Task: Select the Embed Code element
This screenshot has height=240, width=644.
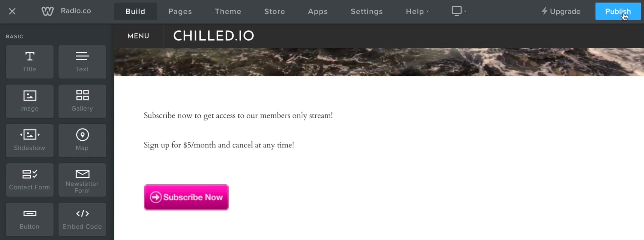Action: click(x=82, y=219)
